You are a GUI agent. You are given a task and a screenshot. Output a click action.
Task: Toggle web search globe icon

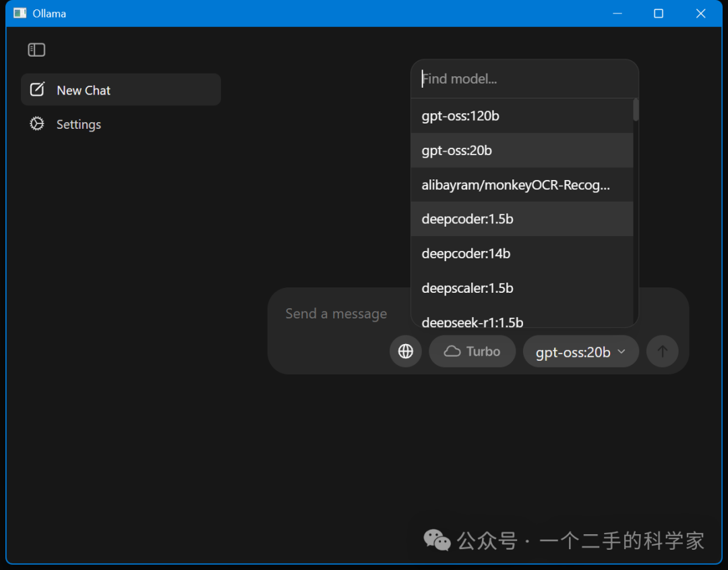click(405, 351)
